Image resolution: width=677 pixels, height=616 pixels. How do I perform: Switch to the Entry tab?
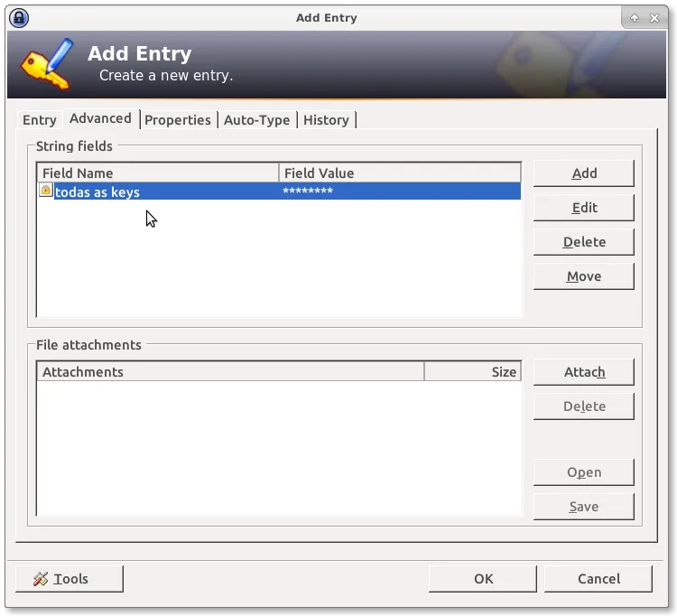tap(40, 119)
